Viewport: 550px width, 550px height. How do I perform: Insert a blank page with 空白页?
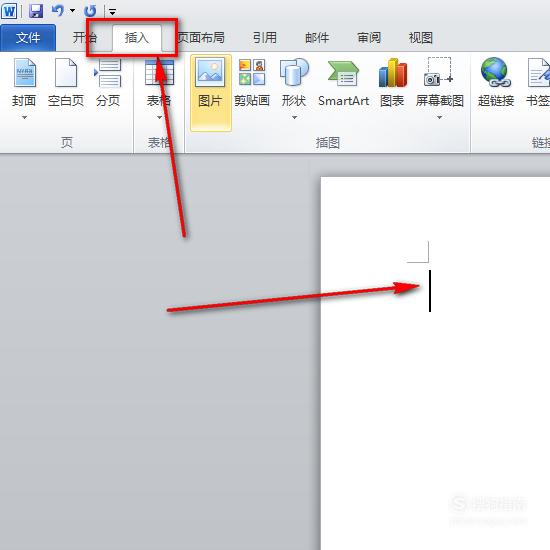66,83
